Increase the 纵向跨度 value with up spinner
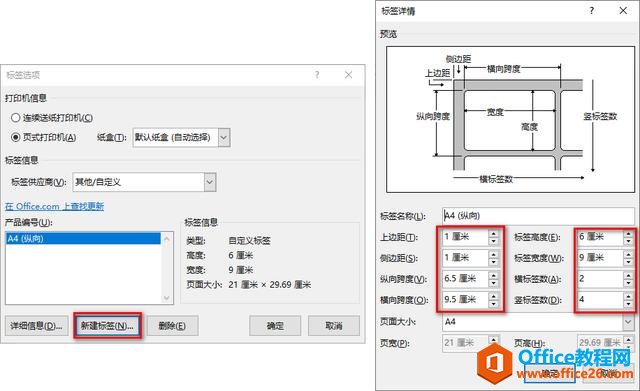 [494, 275]
